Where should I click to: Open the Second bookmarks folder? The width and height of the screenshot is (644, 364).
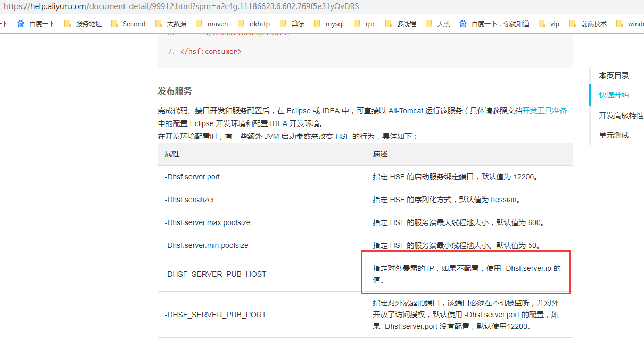click(134, 23)
